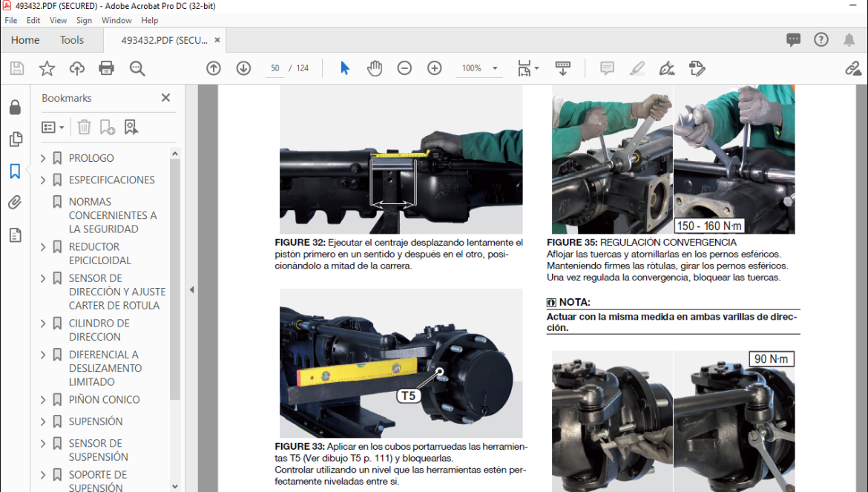Add a sticky note comment

coord(608,68)
